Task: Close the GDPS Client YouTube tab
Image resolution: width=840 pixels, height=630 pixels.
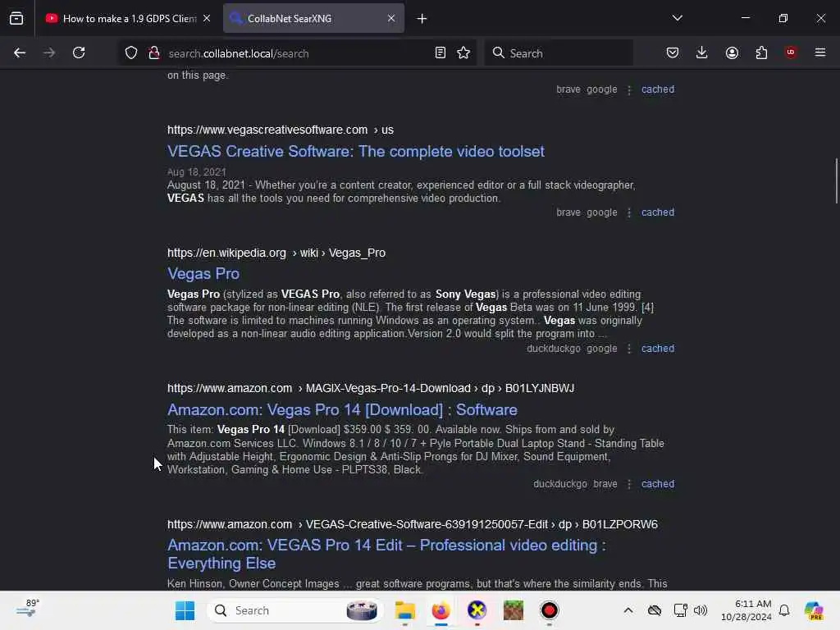Action: click(207, 18)
